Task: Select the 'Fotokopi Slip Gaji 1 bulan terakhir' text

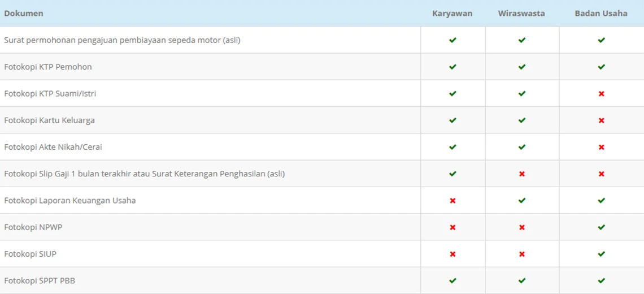Action: pyautogui.click(x=68, y=174)
